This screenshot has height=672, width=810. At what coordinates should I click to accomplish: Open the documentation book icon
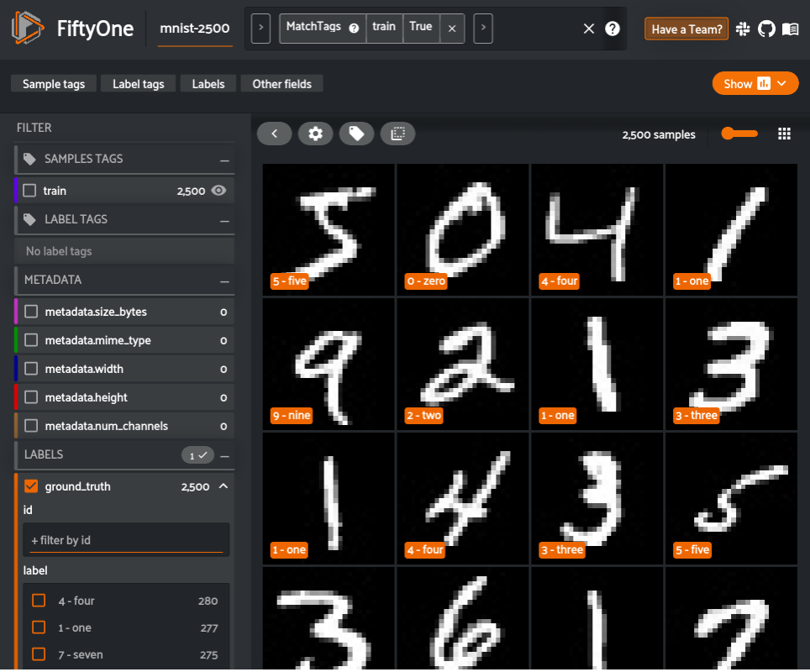(790, 29)
